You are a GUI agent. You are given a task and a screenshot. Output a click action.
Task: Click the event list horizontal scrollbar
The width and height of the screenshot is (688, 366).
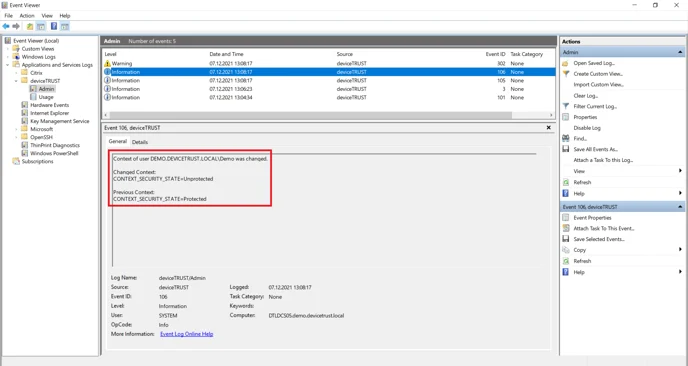coord(311,115)
